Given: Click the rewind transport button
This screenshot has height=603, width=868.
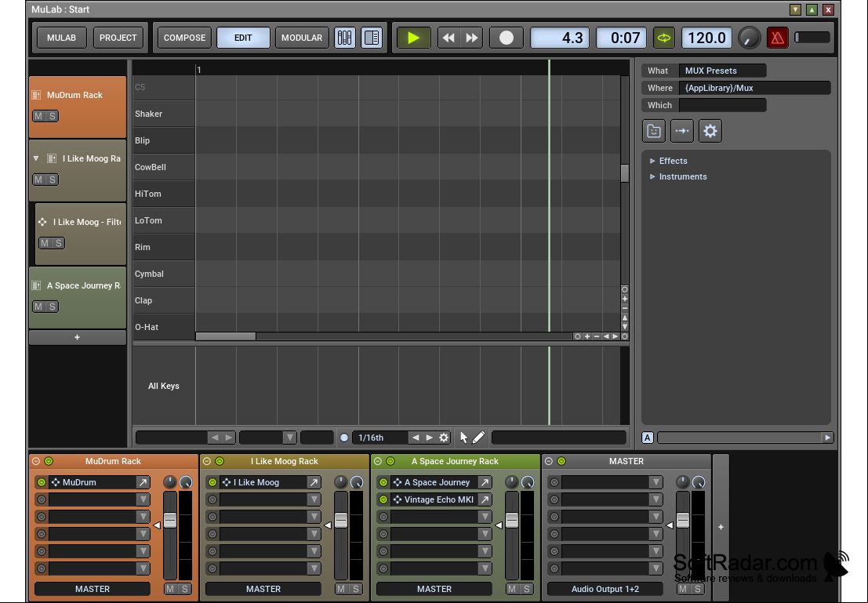Looking at the screenshot, I should [x=449, y=38].
